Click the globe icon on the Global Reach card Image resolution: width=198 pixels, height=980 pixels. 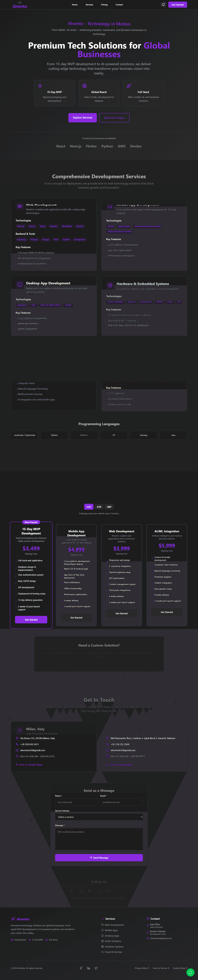[85, 86]
